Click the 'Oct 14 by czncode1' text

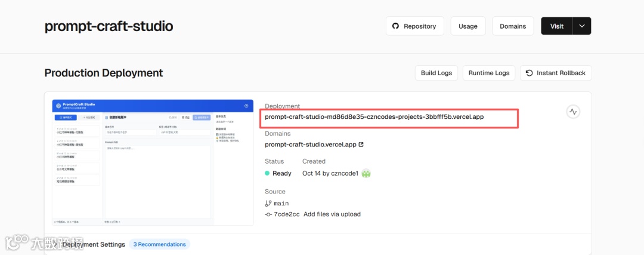pos(330,174)
